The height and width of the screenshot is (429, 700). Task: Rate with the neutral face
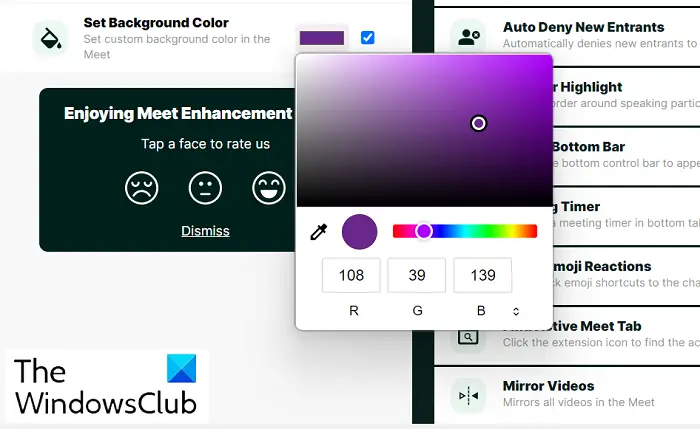[x=205, y=188]
